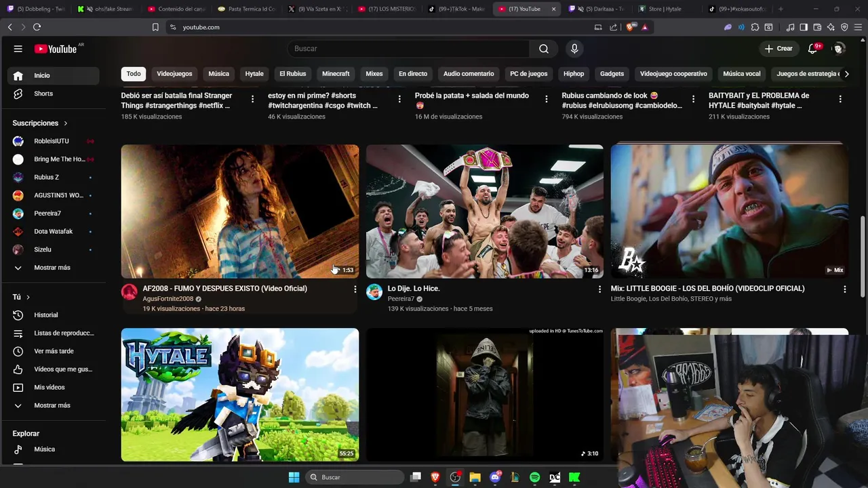Bookmark page with browser bookmark icon
Image resolution: width=868 pixels, height=488 pixels.
click(x=155, y=27)
